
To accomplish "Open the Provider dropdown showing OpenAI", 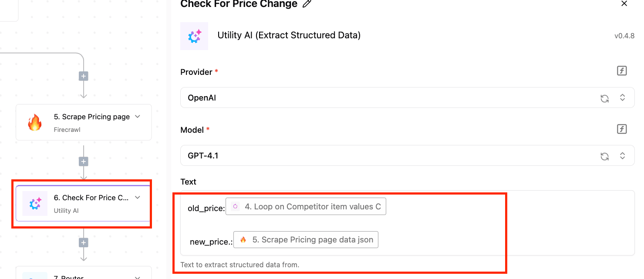I will tap(407, 97).
